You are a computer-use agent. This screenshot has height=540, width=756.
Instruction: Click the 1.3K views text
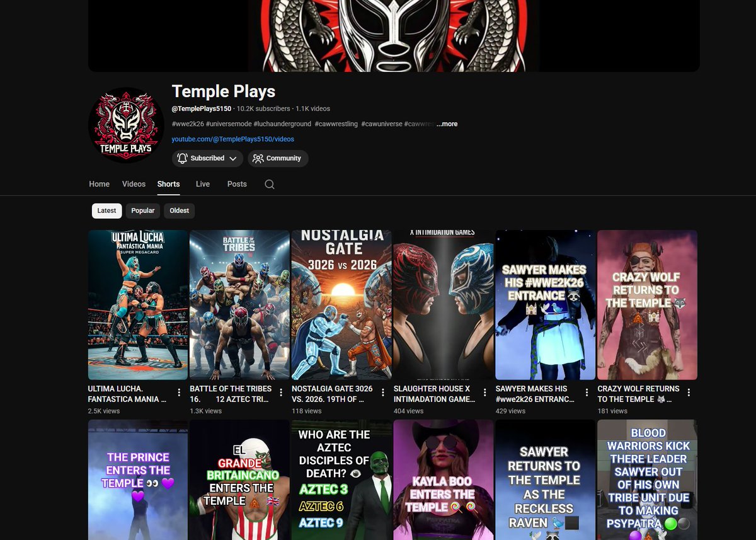coord(206,411)
